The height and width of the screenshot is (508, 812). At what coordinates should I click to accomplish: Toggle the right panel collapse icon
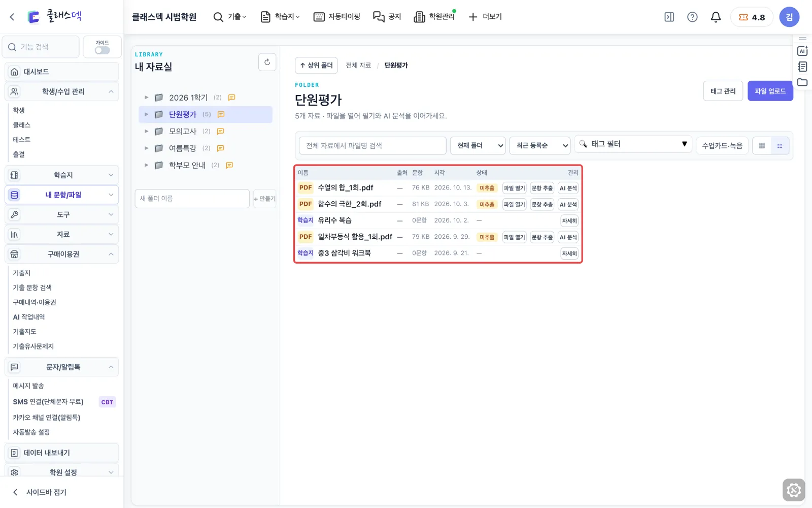tap(669, 17)
